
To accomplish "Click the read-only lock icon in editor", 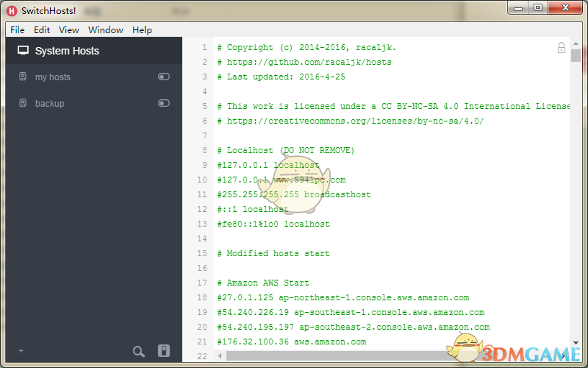I will click(561, 48).
